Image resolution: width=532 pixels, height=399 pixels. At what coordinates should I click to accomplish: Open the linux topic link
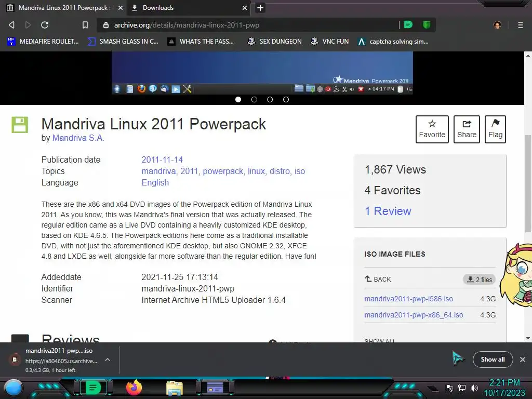point(256,171)
